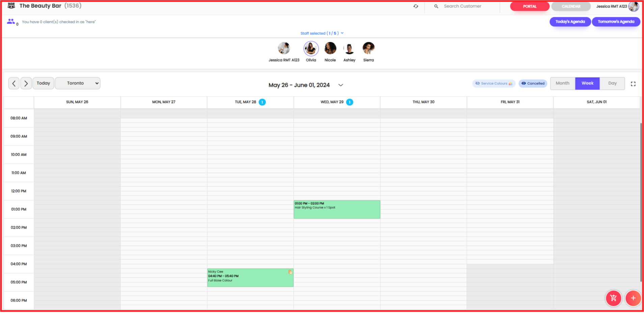Expand the date range chevron

point(341,85)
